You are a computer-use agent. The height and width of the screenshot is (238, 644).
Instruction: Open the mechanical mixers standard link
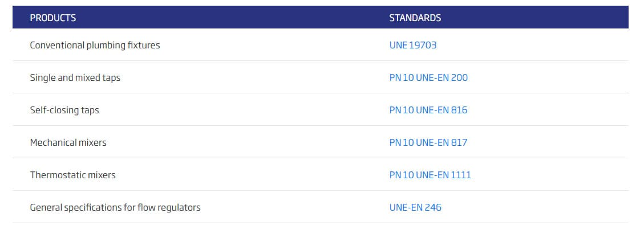coord(428,142)
